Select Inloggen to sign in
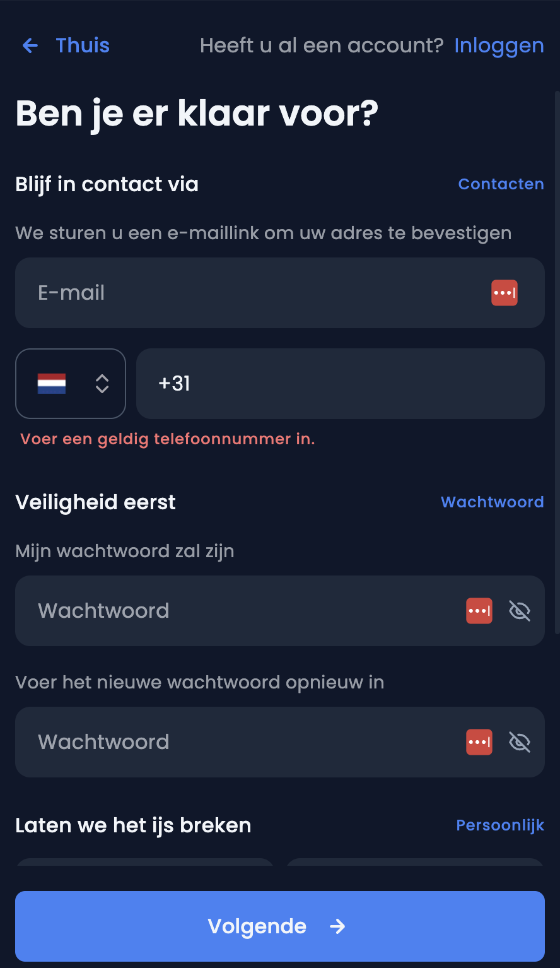Screen dimensions: 560x968 [x=499, y=45]
